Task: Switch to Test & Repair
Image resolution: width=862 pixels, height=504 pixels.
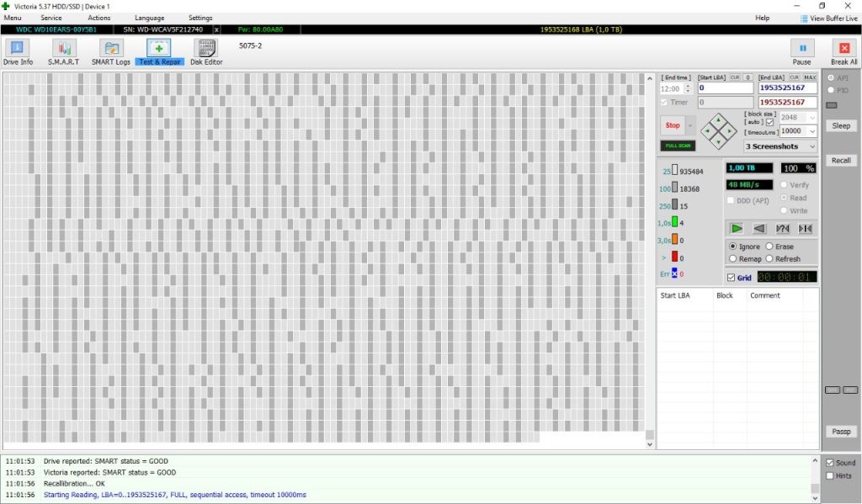Action: click(x=159, y=52)
